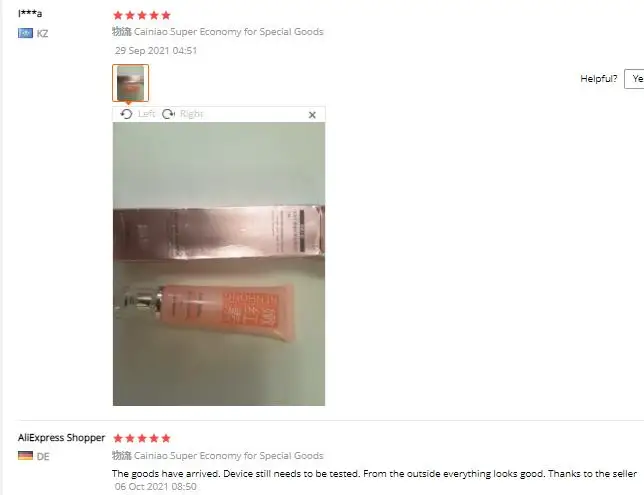644x495 pixels.
Task: Click the "Helpful?" label
Action: click(x=598, y=78)
